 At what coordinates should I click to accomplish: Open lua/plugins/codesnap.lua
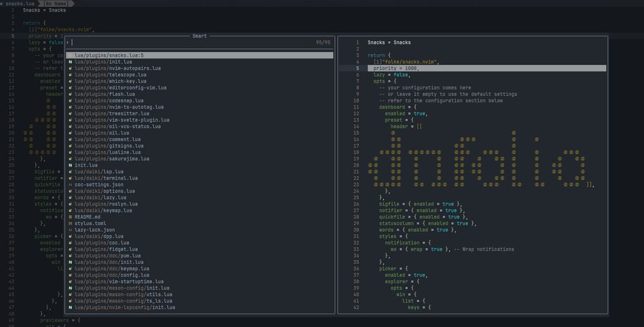pos(109,100)
